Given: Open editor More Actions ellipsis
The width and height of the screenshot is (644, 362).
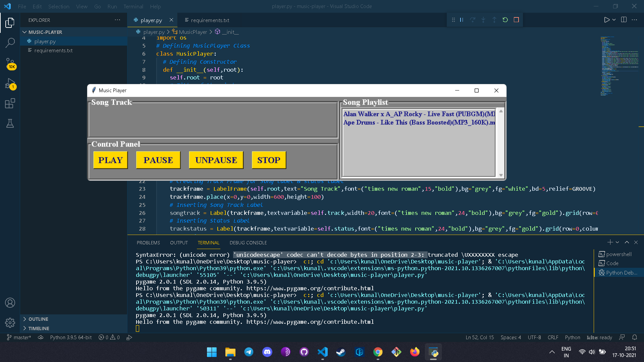Looking at the screenshot, I should 634,20.
